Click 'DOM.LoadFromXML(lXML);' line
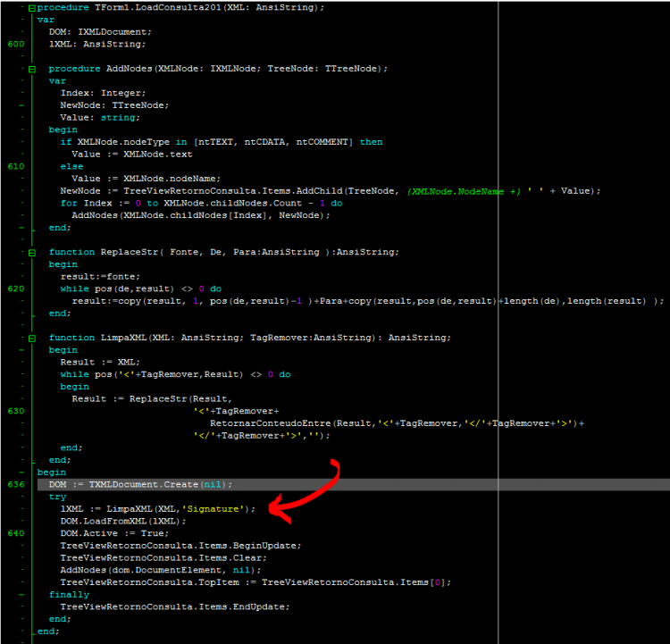Screen dimensions: 670x644 click(x=123, y=522)
